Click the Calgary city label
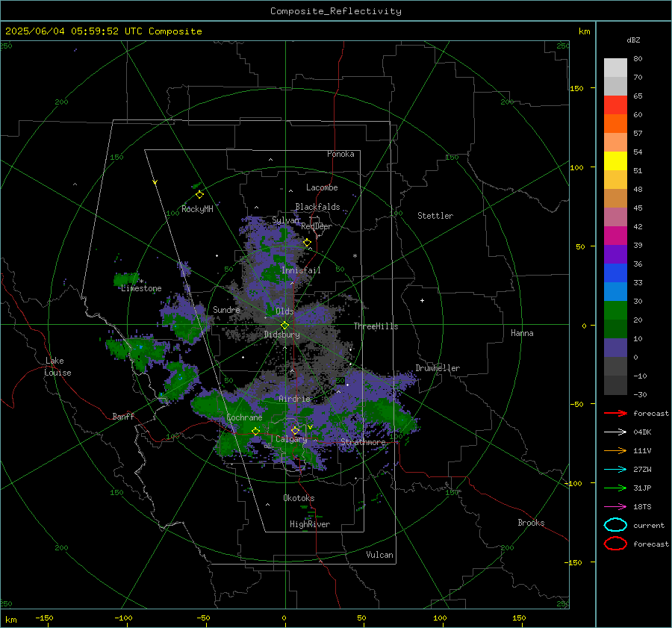The height and width of the screenshot is (628, 672). (x=291, y=439)
